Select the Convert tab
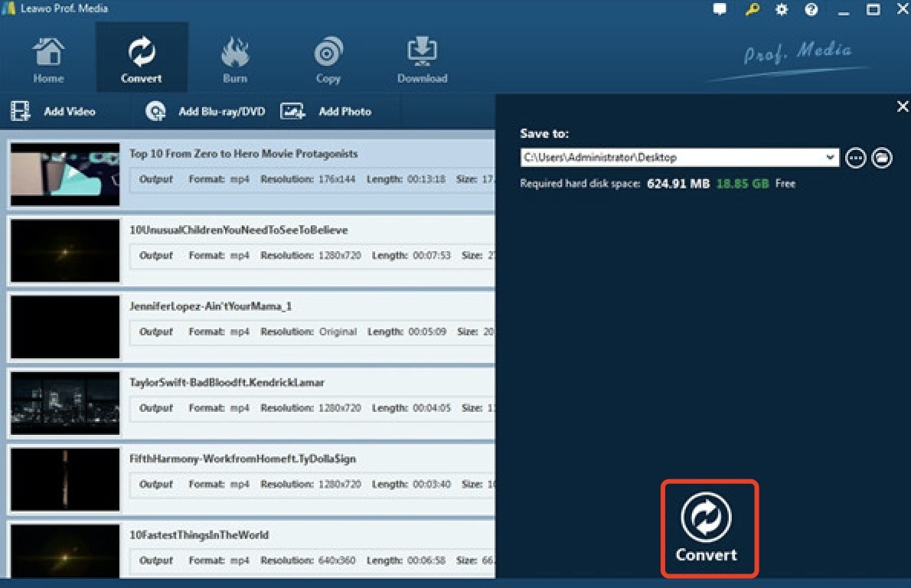Screen dimensions: 911x588 [x=142, y=60]
